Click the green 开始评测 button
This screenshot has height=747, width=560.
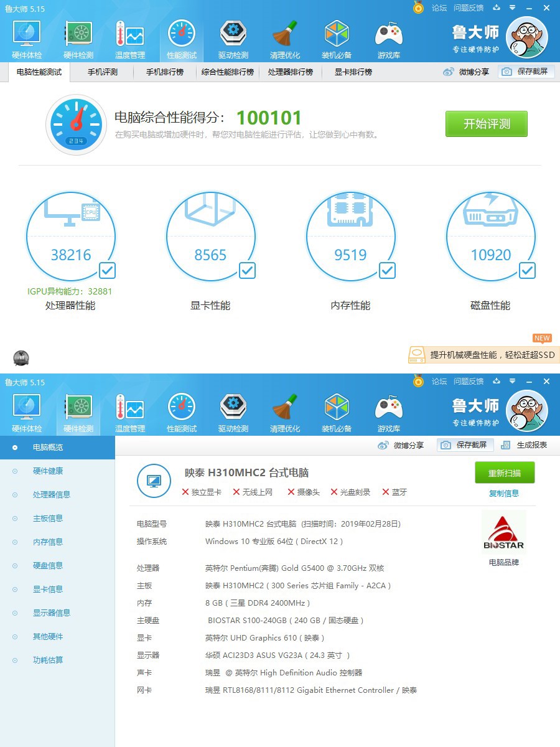pyautogui.click(x=487, y=124)
